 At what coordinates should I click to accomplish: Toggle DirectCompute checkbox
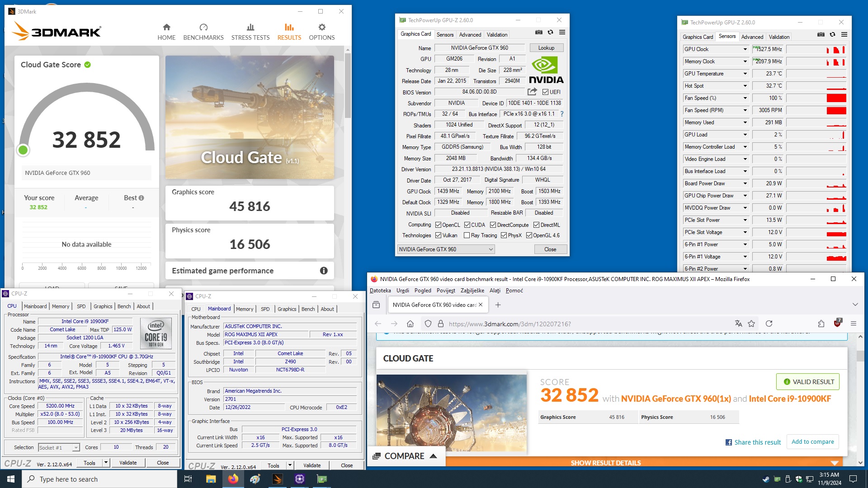pyautogui.click(x=493, y=225)
